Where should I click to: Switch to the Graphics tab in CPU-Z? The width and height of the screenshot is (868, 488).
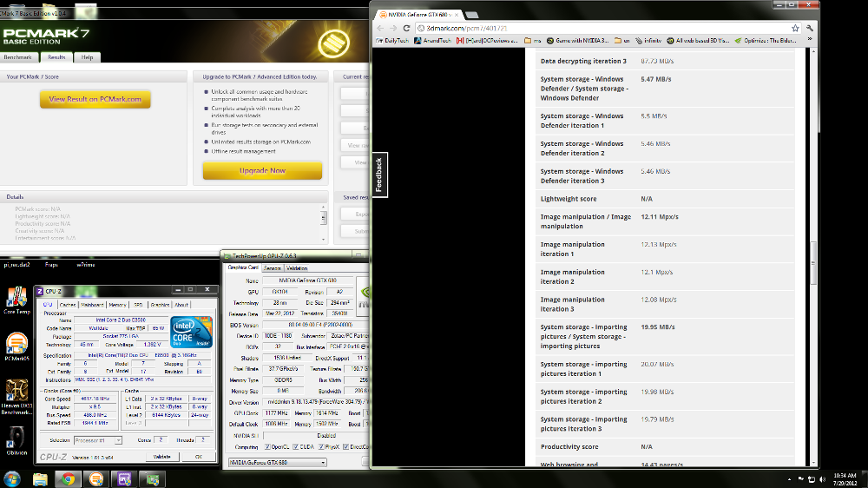[160, 305]
